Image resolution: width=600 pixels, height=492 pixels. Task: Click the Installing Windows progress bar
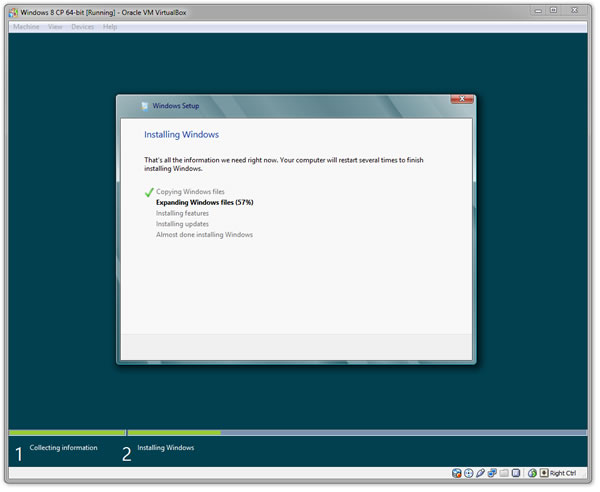357,433
